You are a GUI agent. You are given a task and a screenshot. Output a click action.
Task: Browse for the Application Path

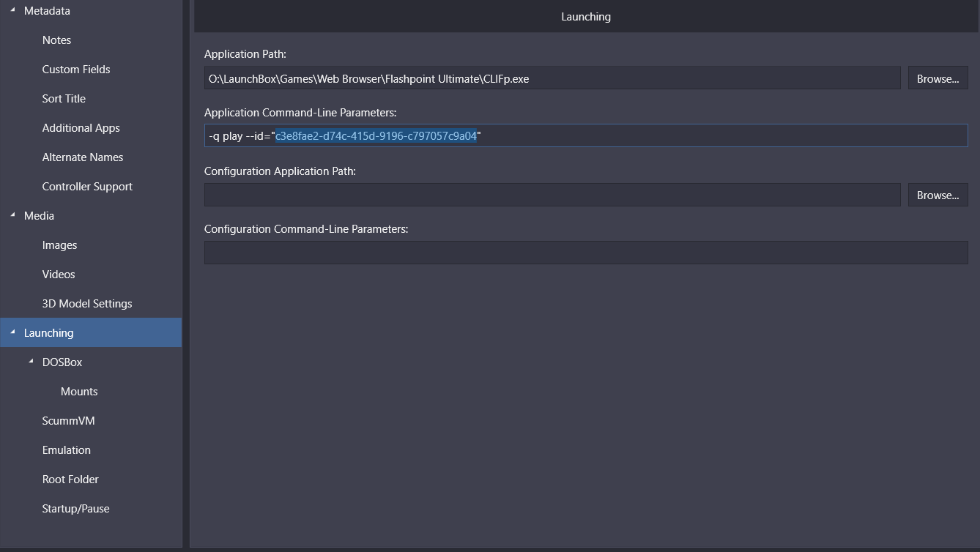pyautogui.click(x=938, y=78)
